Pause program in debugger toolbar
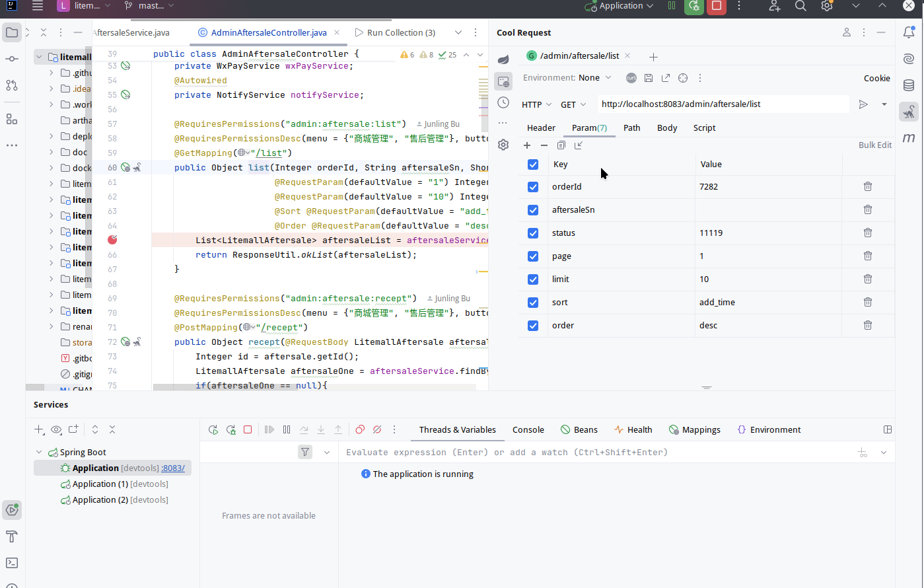924x588 pixels. tap(287, 429)
